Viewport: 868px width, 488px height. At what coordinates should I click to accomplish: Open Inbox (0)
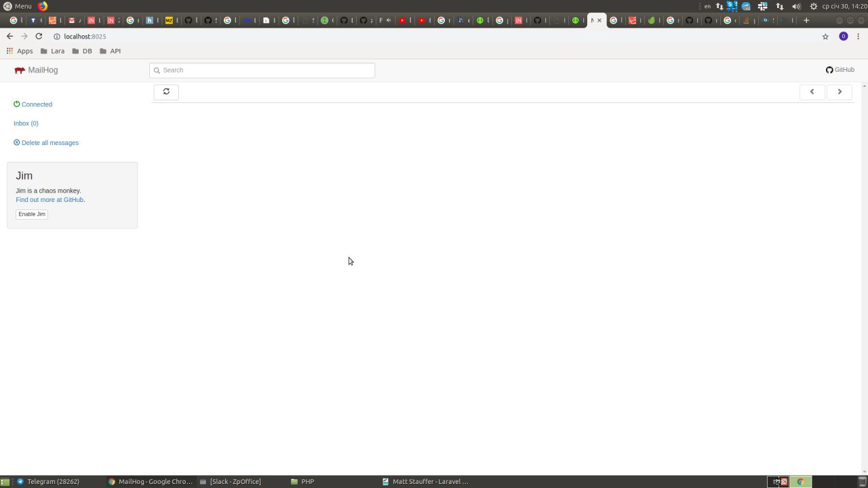[26, 123]
